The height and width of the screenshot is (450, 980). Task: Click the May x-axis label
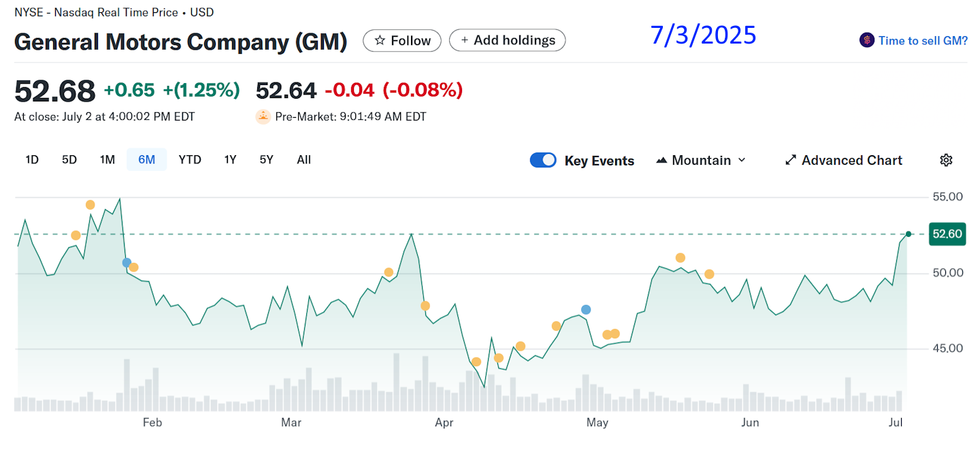click(x=597, y=423)
